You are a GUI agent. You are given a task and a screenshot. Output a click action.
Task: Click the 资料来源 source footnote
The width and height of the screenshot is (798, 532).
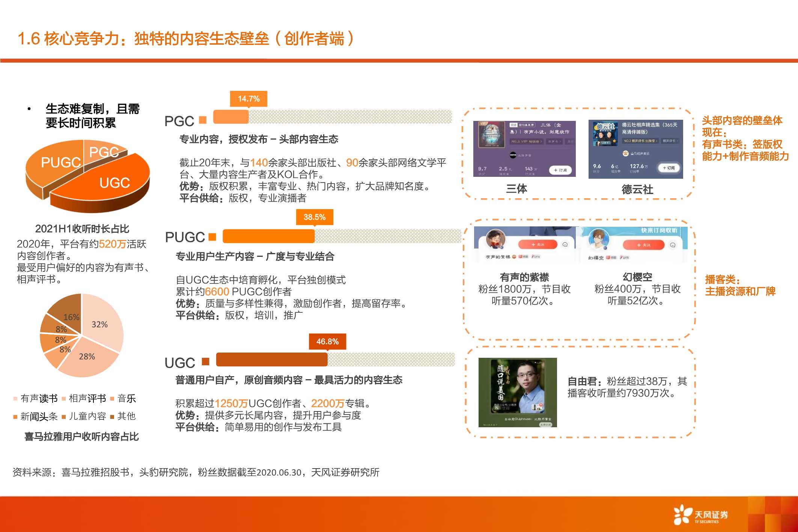[196, 472]
